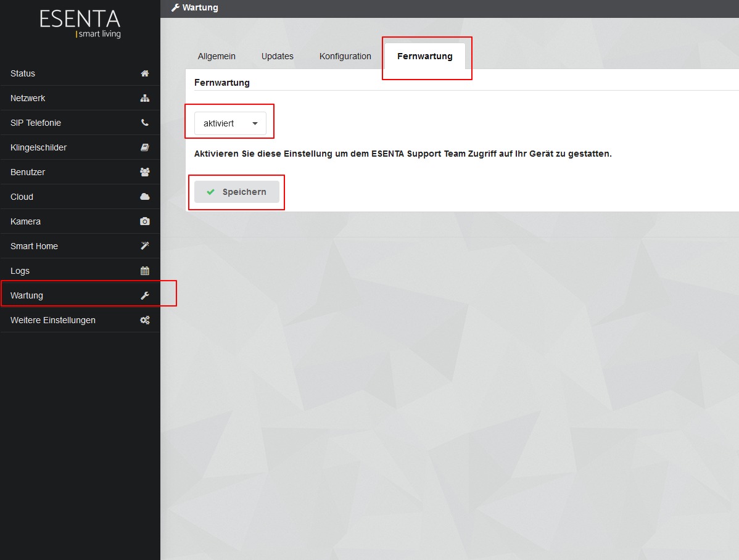
Task: Switch to the Updates tab
Action: 278,57
